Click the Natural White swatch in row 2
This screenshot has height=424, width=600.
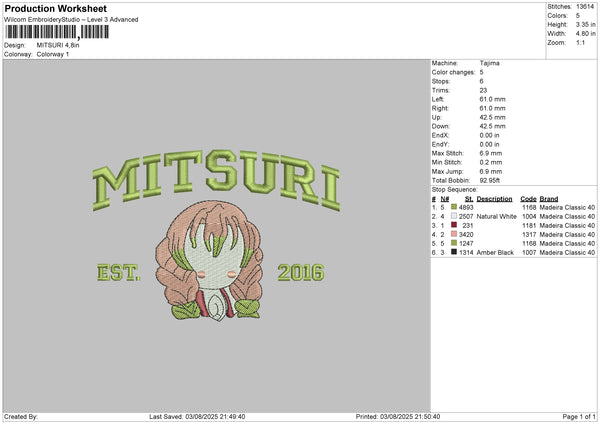[454, 216]
